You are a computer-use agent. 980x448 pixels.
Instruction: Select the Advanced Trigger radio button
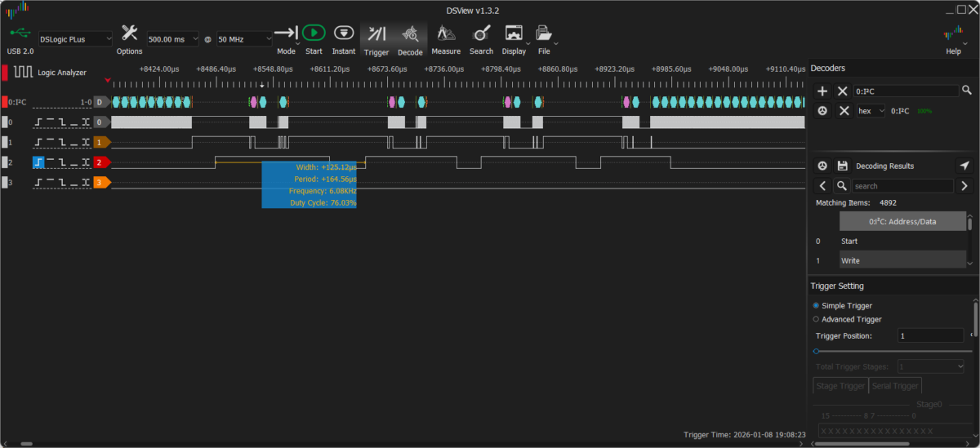point(816,319)
